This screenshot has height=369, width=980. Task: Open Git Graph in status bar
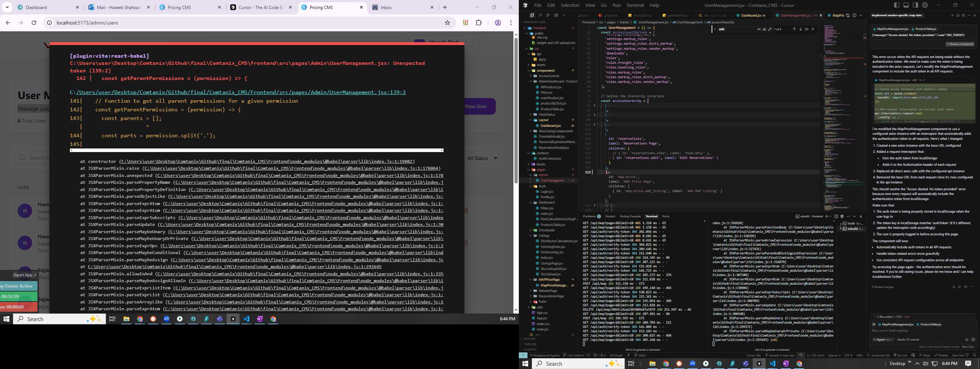point(617,355)
